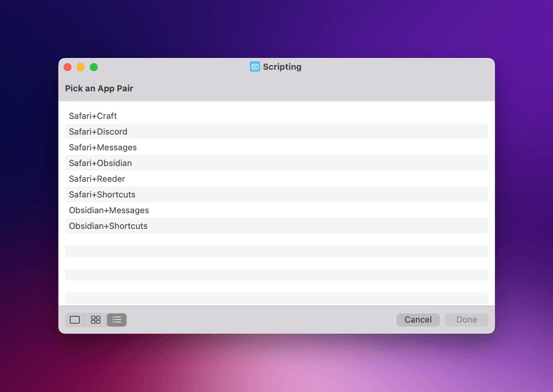Minimize the window with yellow button
Viewport: 553px width, 392px height.
pyautogui.click(x=81, y=67)
